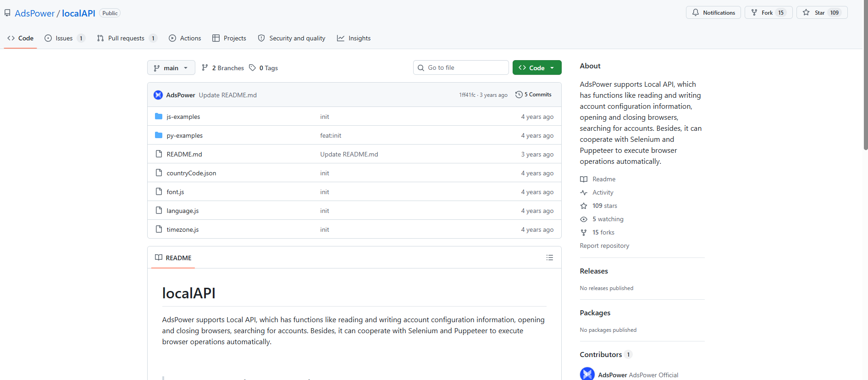This screenshot has width=868, height=380.
Task: Click the page vertical scrollbar
Action: 866,75
